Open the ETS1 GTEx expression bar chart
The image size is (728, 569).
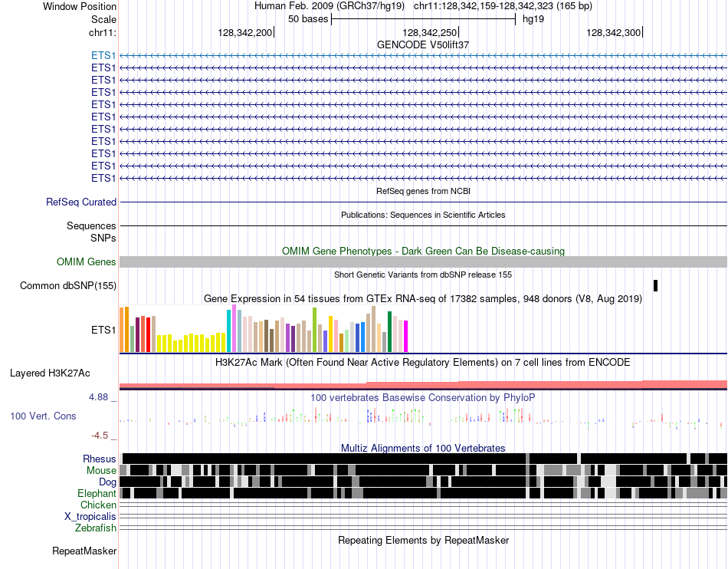point(264,329)
